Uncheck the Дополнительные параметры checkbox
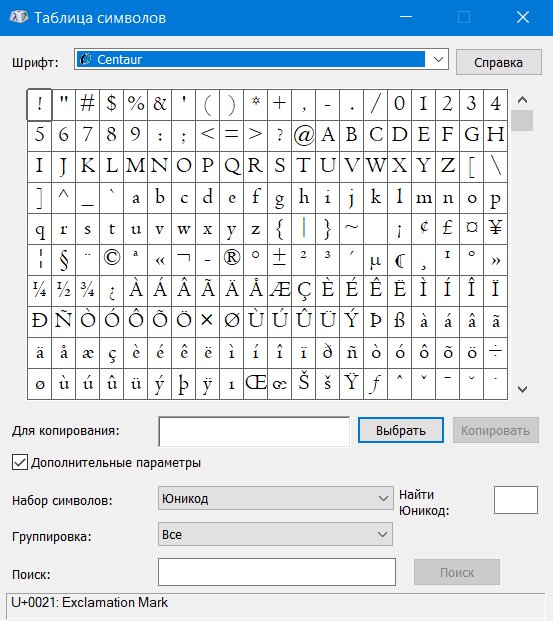 point(20,462)
